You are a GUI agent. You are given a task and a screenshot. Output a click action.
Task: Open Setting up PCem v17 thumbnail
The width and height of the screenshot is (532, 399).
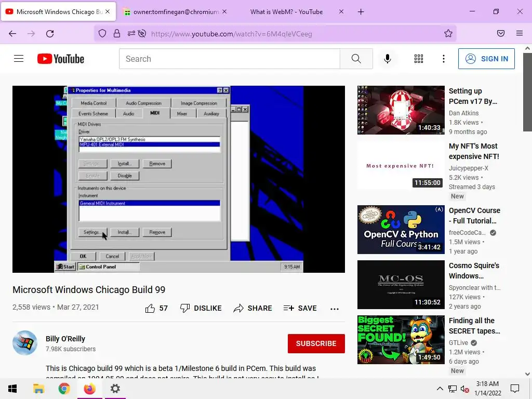click(x=401, y=110)
